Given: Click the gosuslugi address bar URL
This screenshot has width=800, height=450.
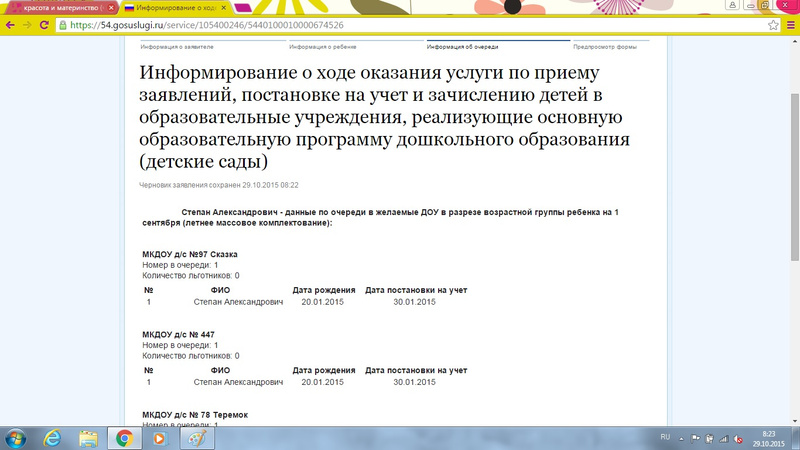Looking at the screenshot, I should point(207,25).
